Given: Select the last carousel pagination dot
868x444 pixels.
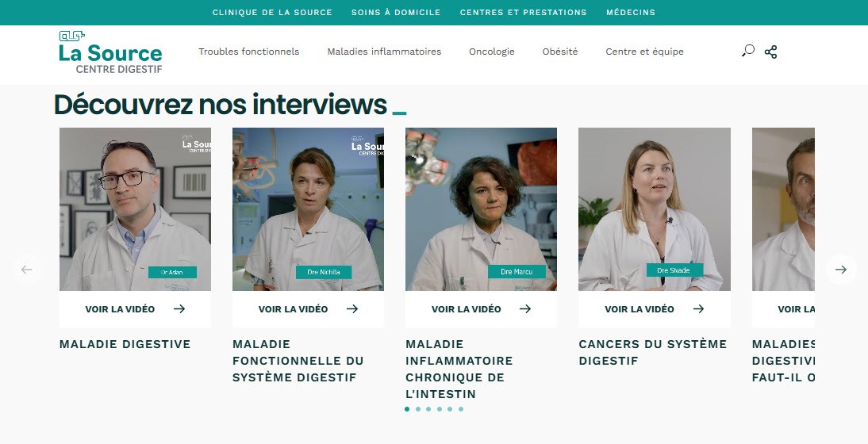Looking at the screenshot, I should [460, 409].
